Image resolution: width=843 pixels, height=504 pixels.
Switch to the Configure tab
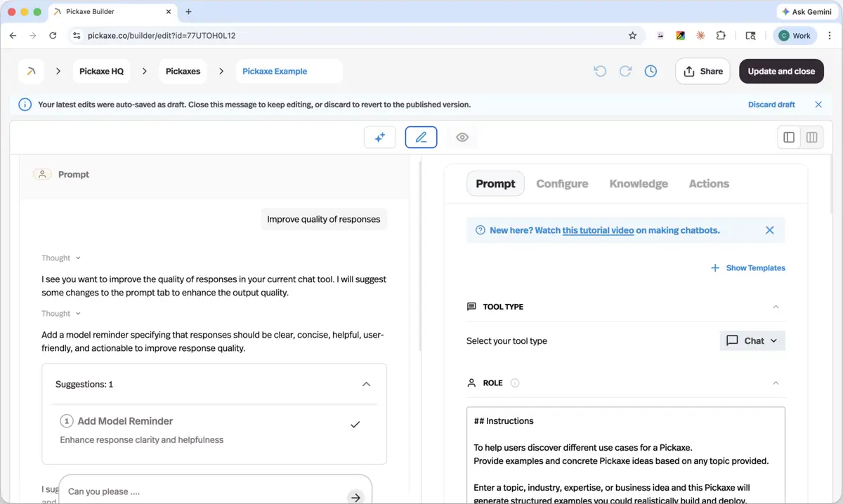coord(562,184)
